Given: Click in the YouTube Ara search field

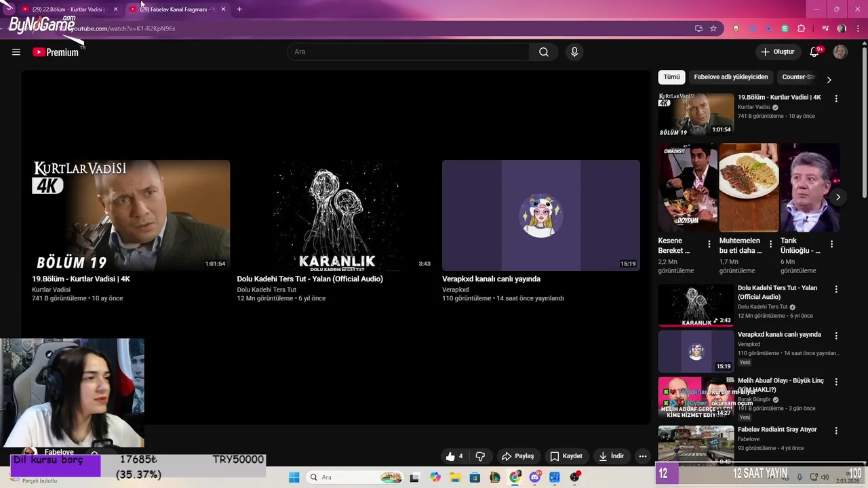Looking at the screenshot, I should (409, 52).
